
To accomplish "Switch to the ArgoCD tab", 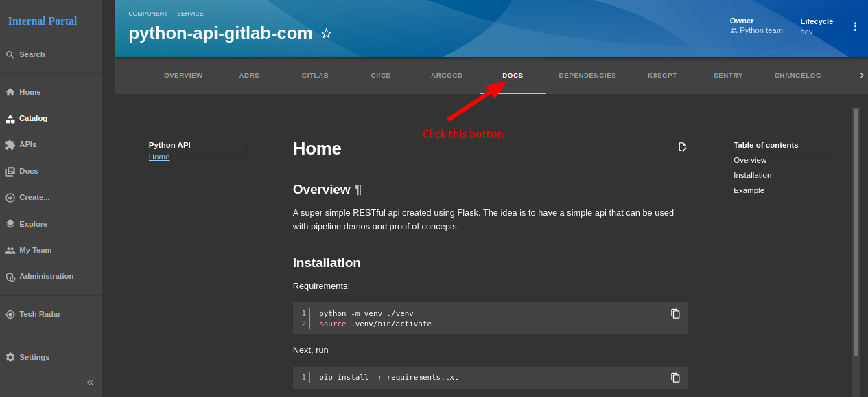I will tap(447, 76).
